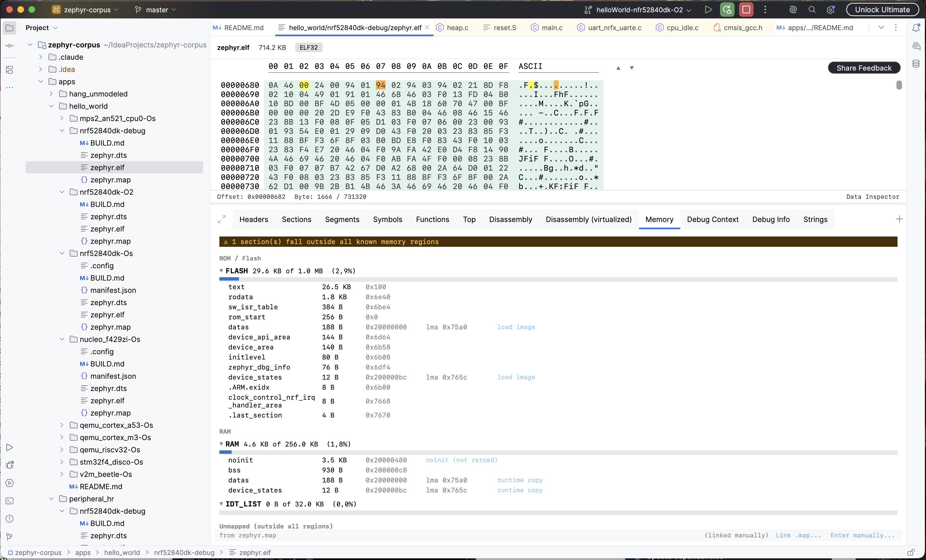
Task: Open the Terminal tool window
Action: pos(9,501)
